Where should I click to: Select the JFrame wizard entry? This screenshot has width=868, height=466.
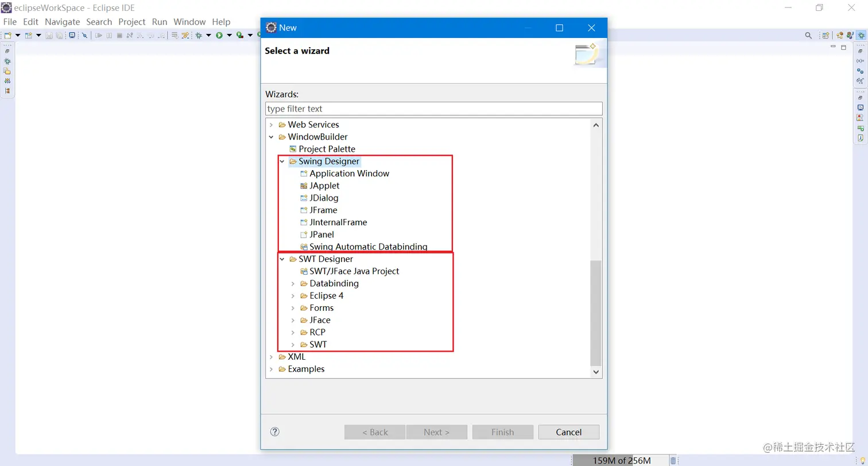coord(323,210)
